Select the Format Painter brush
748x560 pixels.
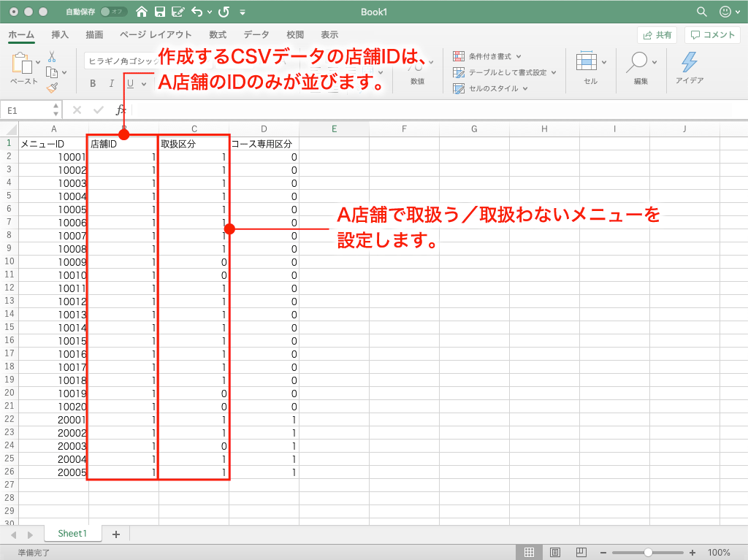coord(52,88)
